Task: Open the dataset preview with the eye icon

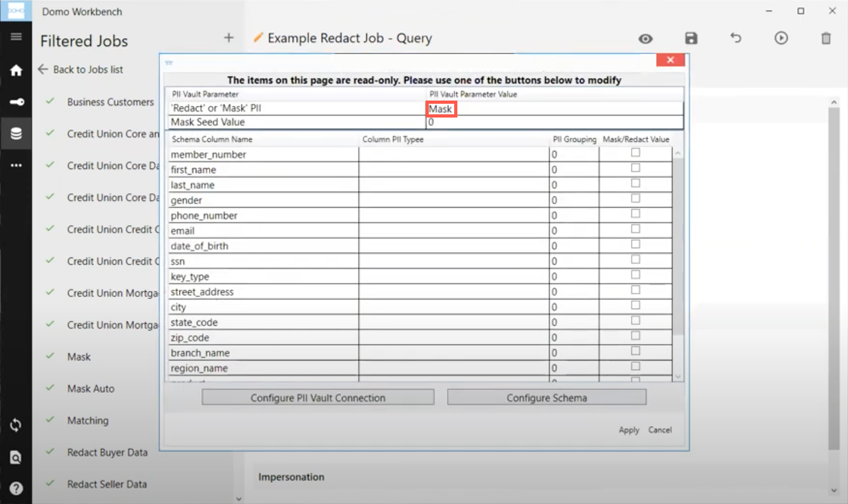Action: [x=645, y=38]
